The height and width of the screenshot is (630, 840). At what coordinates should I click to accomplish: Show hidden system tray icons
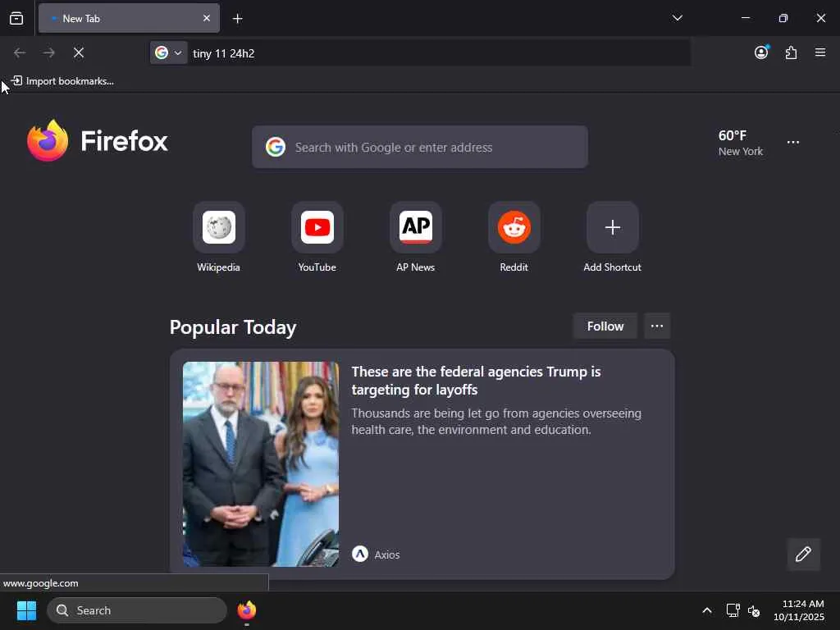[x=706, y=610]
